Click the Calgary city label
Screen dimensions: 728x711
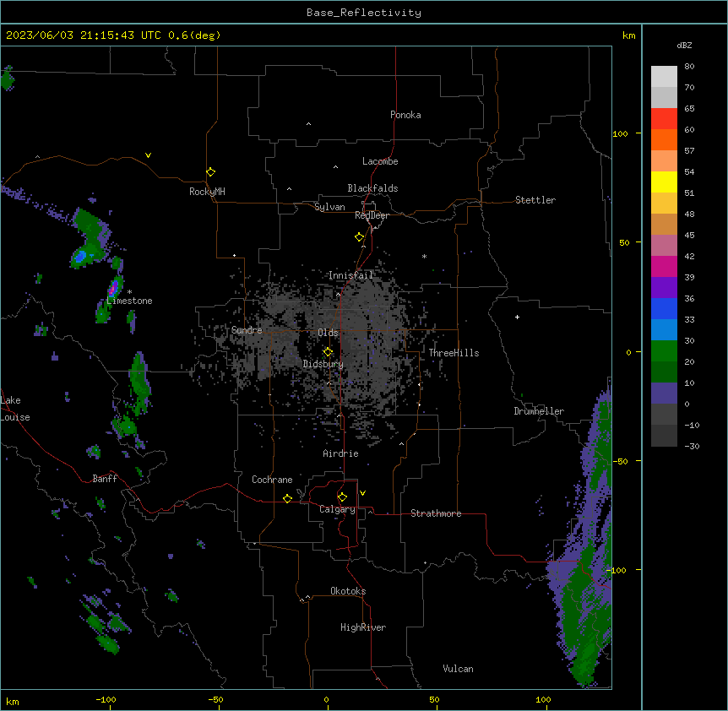click(x=337, y=509)
